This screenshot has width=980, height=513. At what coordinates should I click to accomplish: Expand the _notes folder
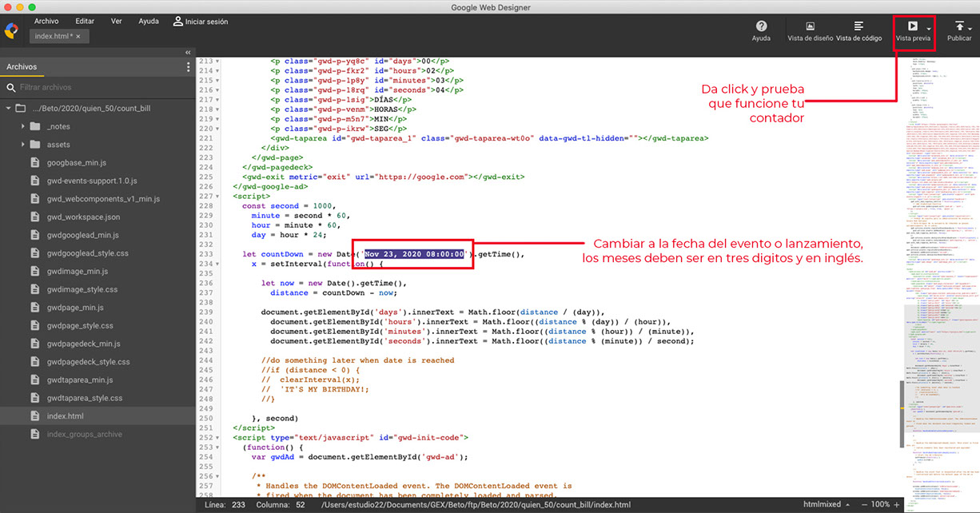point(22,126)
